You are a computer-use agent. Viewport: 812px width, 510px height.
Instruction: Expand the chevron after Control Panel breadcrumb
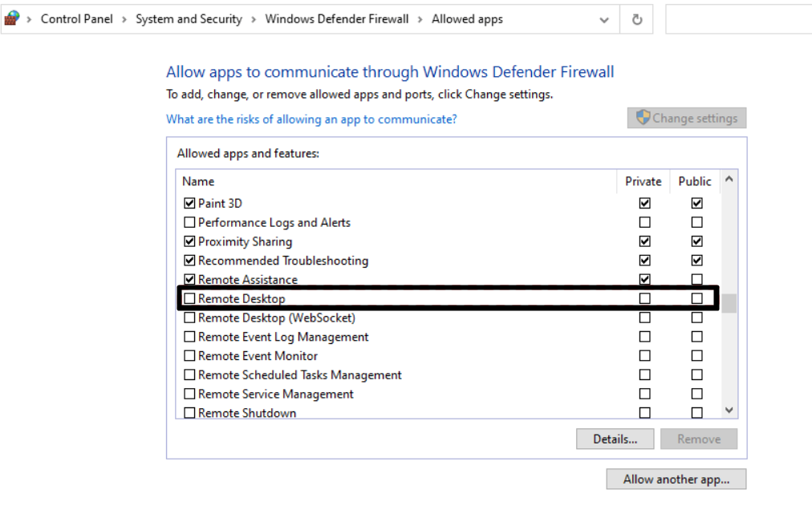(x=124, y=19)
